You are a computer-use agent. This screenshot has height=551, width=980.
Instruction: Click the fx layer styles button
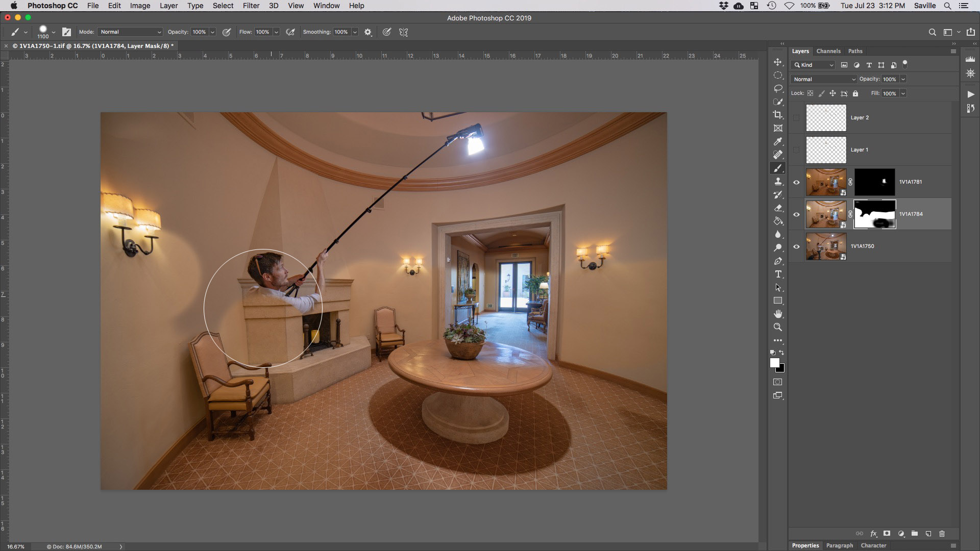click(874, 534)
